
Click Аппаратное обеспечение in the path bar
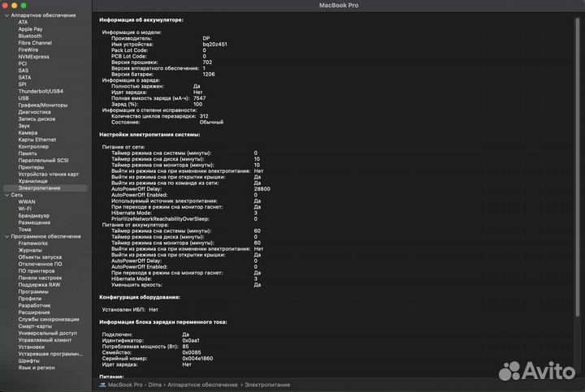point(202,385)
